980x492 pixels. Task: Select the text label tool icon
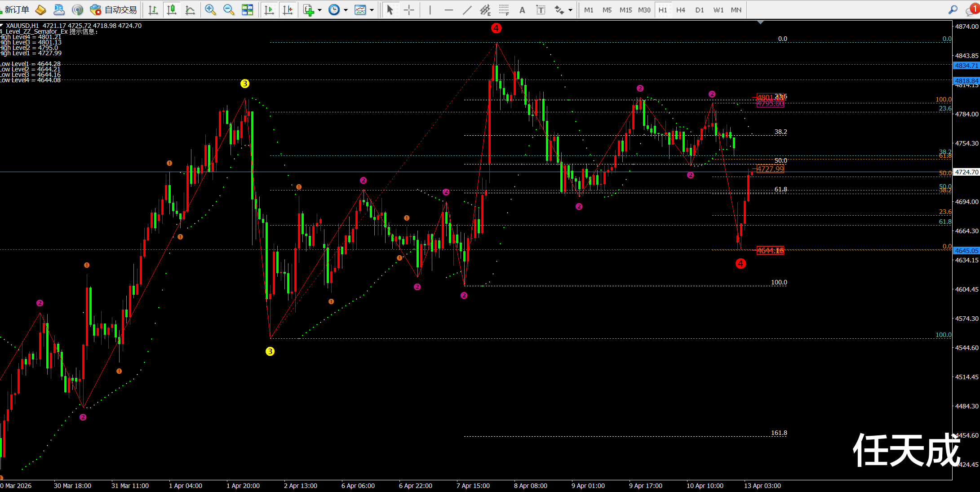click(541, 10)
